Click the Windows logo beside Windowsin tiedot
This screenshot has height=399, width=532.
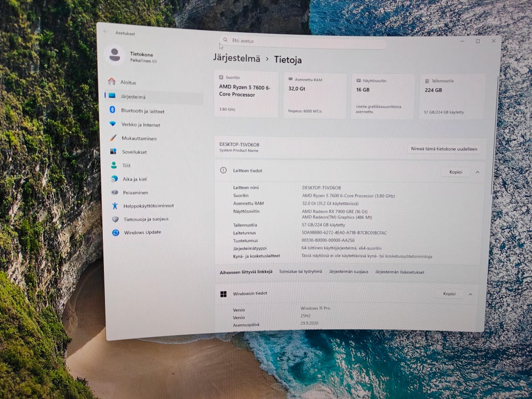(x=223, y=294)
